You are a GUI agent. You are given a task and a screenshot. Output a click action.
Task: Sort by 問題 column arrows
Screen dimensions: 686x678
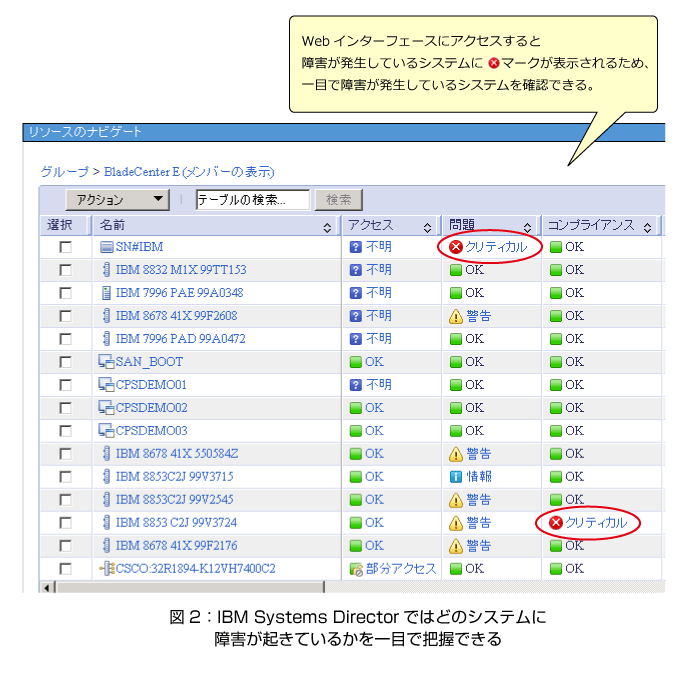pos(528,227)
